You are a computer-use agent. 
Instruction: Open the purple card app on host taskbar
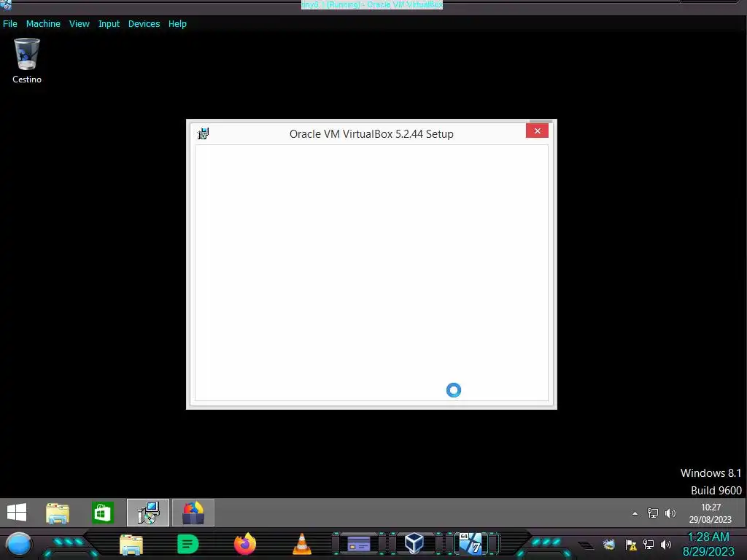pyautogui.click(x=359, y=544)
